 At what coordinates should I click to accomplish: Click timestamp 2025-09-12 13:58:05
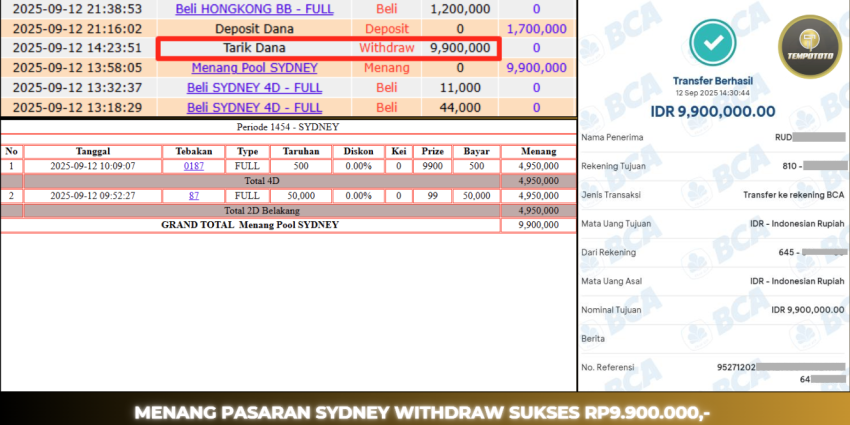click(78, 68)
